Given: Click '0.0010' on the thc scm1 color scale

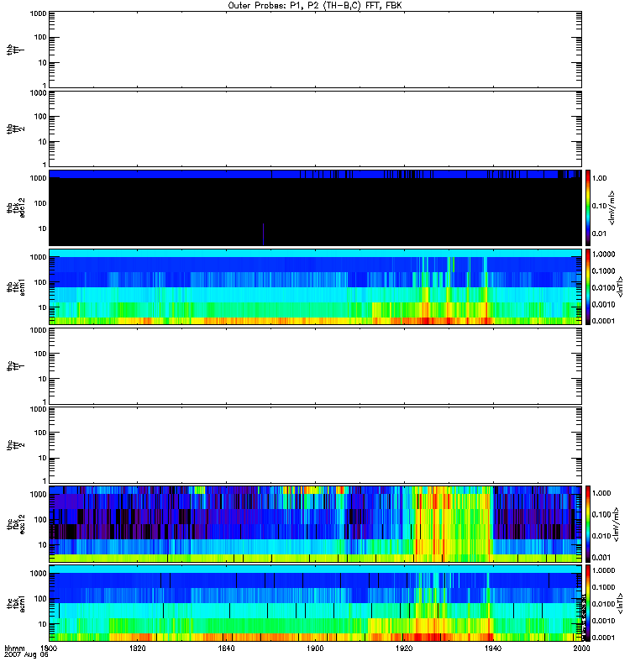Looking at the screenshot, I should (603, 621).
